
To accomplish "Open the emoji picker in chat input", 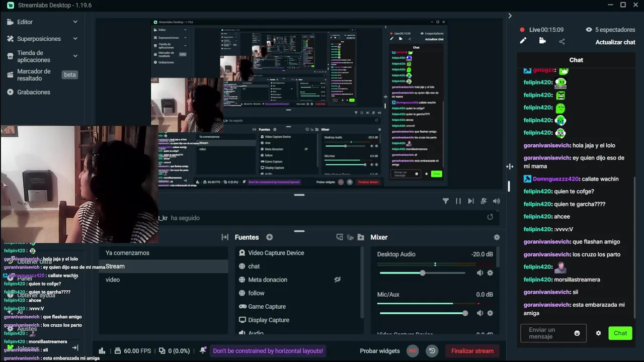I will [577, 333].
